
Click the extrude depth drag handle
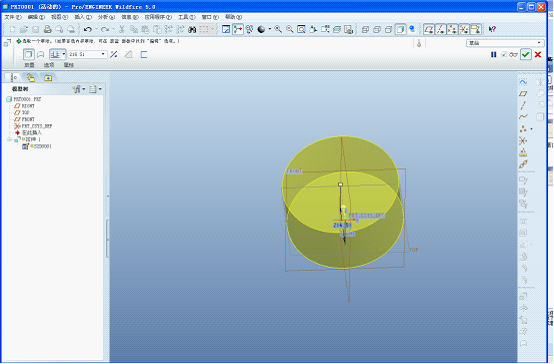[341, 184]
